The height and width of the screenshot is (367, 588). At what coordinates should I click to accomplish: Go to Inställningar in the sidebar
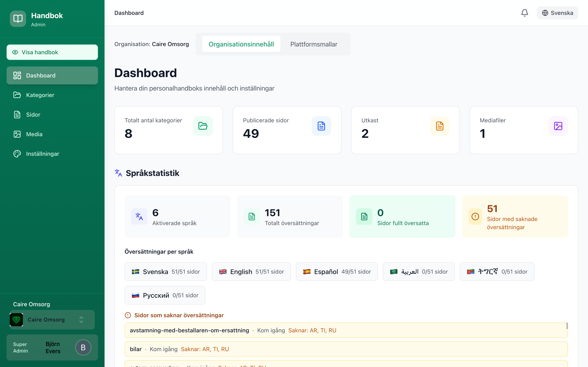(x=42, y=154)
